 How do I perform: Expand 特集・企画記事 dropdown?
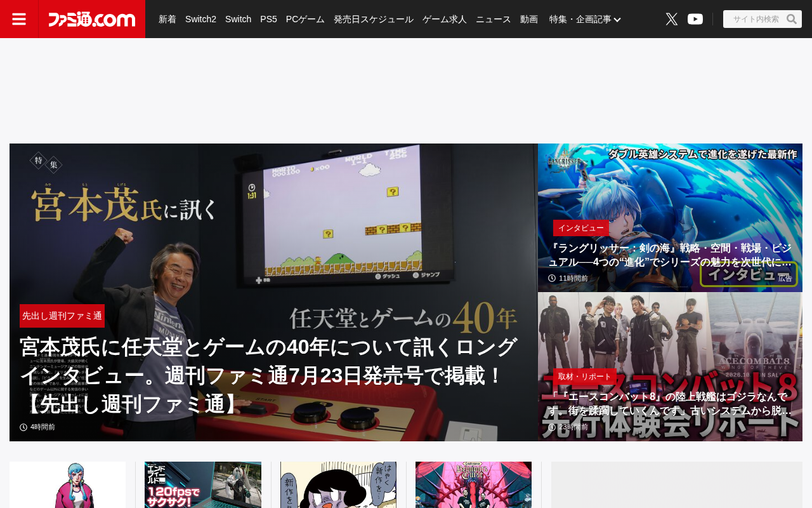coord(585,19)
